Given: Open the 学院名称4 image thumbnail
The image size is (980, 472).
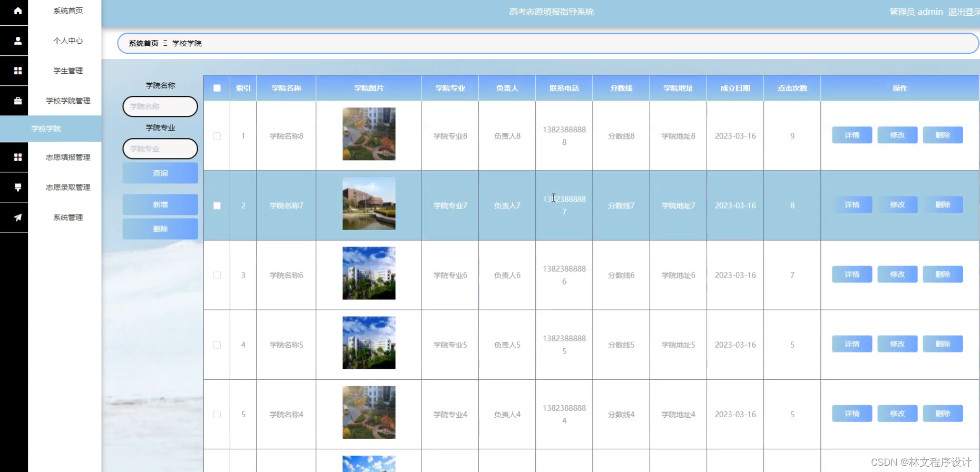Looking at the screenshot, I should pos(369,412).
